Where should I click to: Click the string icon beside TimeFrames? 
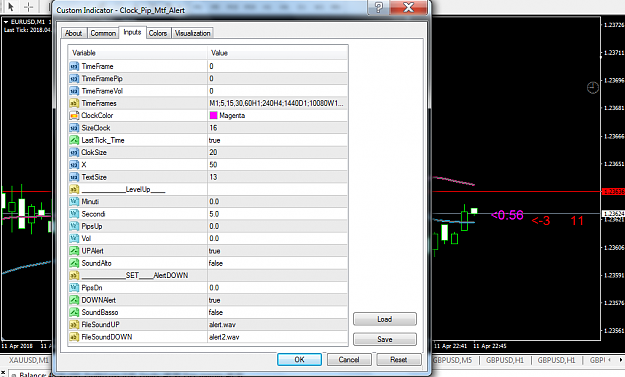point(74,104)
